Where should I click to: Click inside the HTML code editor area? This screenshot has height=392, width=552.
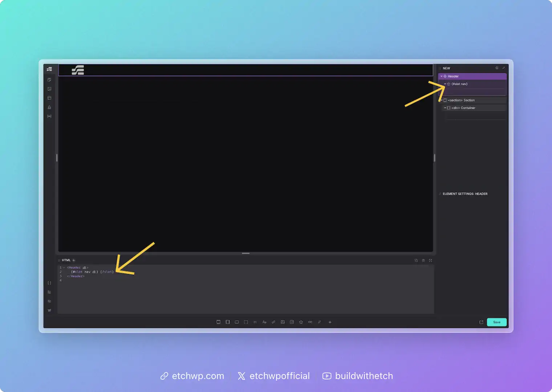pos(245,294)
